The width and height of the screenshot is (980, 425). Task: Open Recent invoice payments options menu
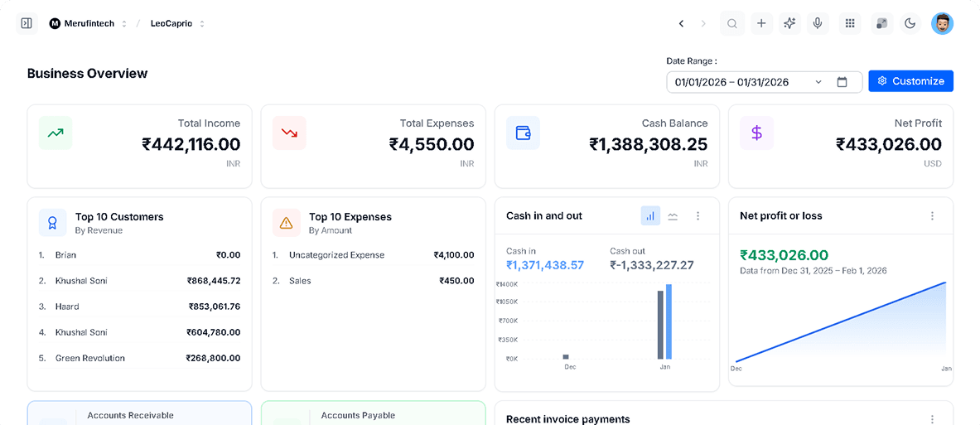coord(932,419)
